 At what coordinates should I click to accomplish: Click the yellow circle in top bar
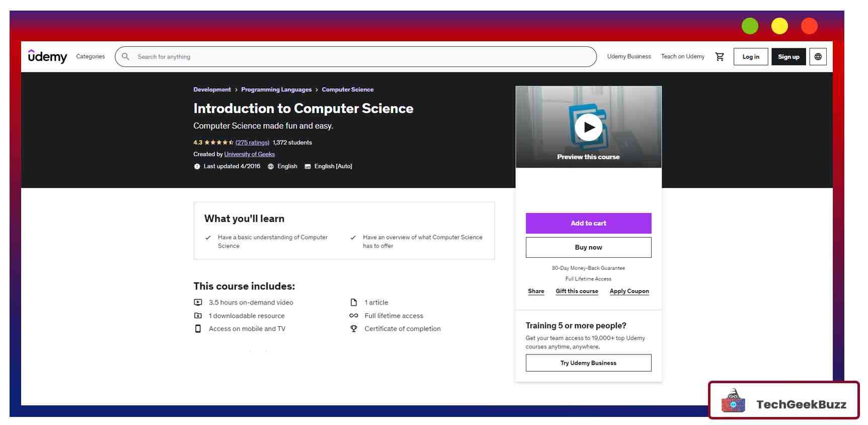(779, 26)
